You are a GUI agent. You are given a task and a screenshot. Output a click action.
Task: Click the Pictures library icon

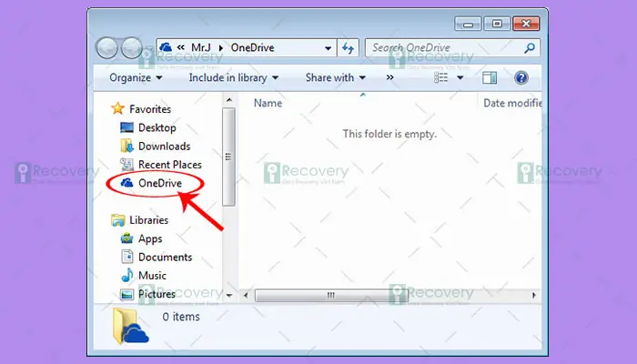coord(126,294)
